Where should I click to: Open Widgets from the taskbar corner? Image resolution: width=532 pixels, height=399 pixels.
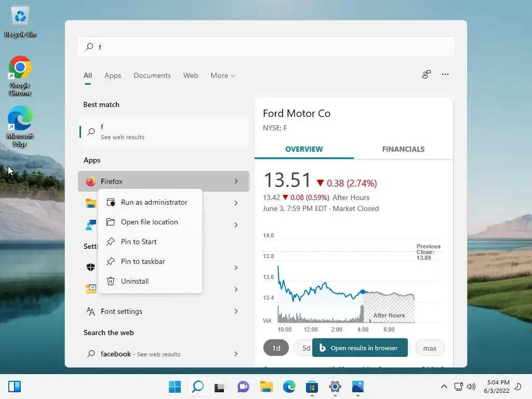point(15,387)
